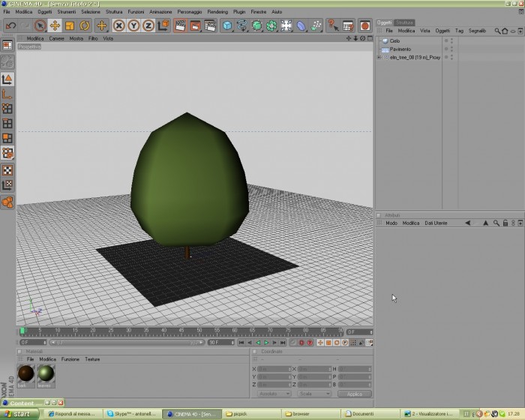The height and width of the screenshot is (420, 525).
Task: Open the picpick taskbar folder
Action: click(251, 414)
